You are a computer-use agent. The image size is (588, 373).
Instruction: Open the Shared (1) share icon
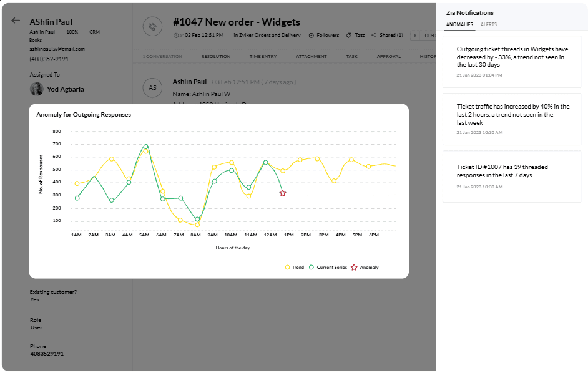(374, 36)
